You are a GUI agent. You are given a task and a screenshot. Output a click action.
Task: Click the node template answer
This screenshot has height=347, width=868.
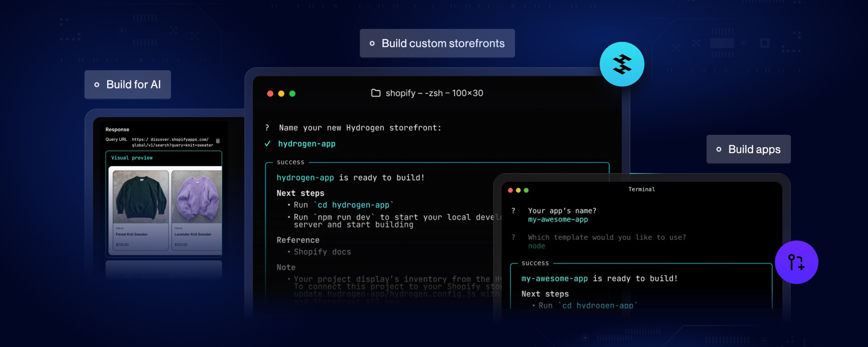click(x=536, y=246)
